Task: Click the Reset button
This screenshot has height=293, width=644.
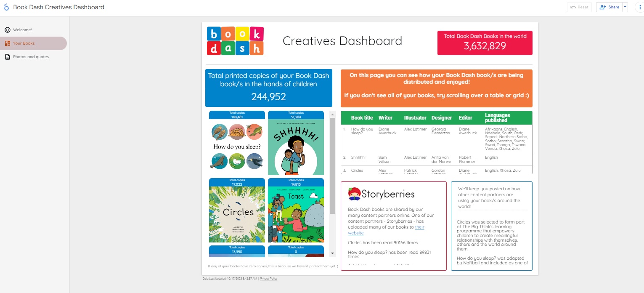Action: (579, 7)
